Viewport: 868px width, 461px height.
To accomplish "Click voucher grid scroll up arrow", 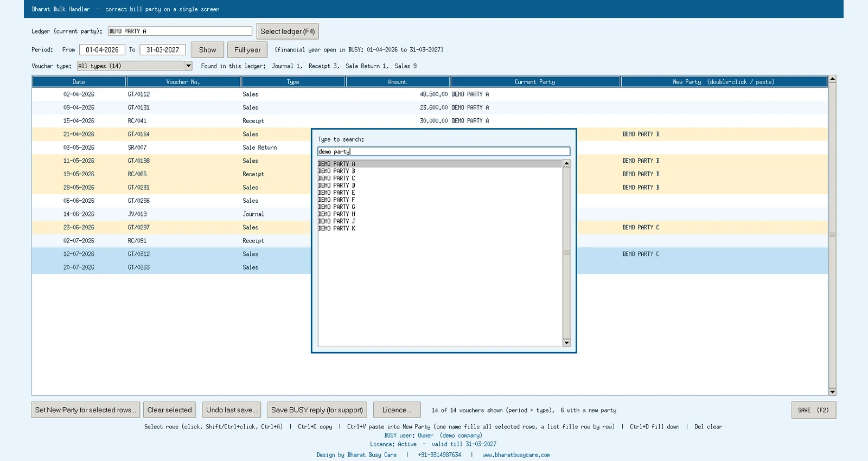I will pos(832,79).
